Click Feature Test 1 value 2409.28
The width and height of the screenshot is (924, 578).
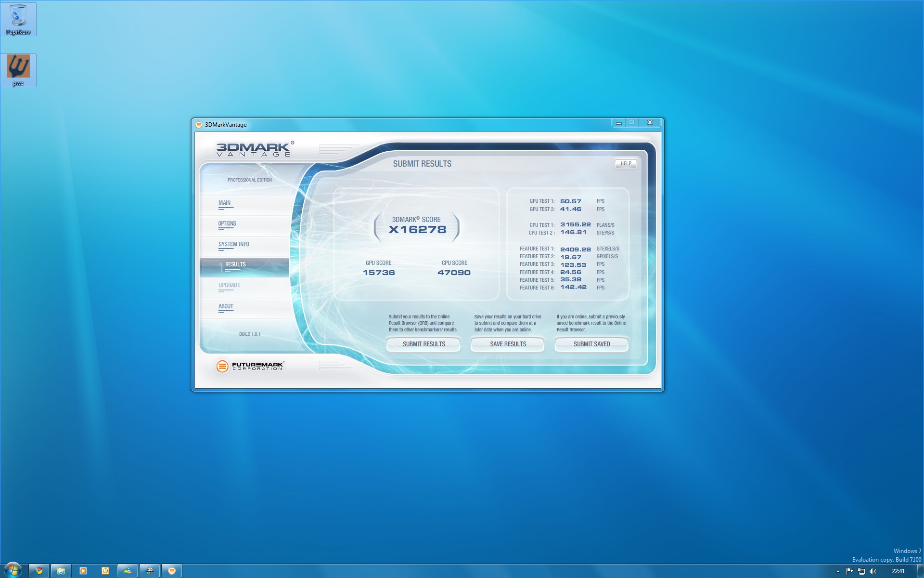pyautogui.click(x=576, y=250)
